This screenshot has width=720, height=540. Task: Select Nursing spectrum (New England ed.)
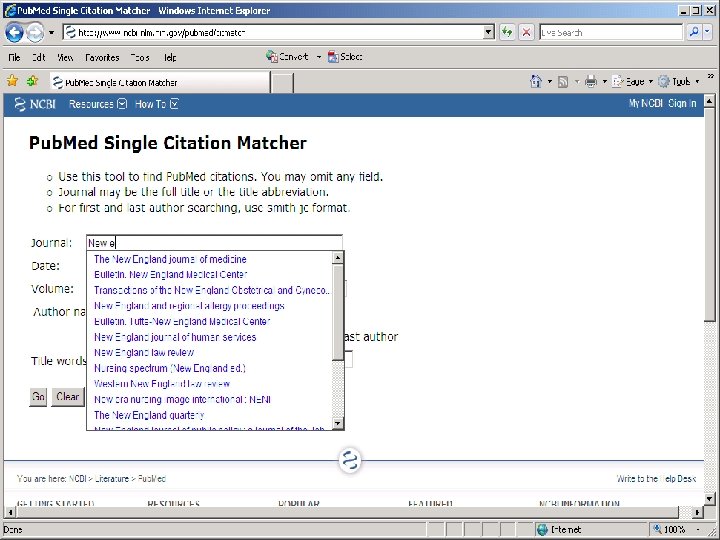tap(170, 368)
